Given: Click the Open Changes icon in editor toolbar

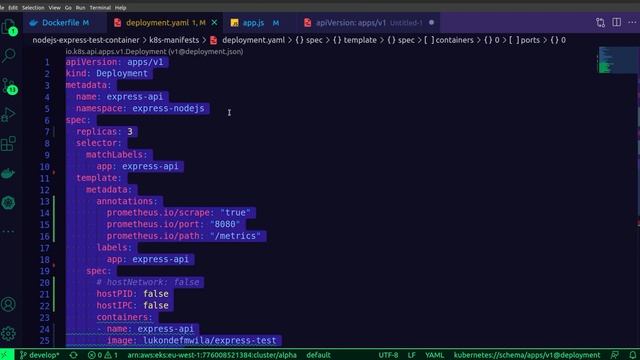Looking at the screenshot, I should (600, 22).
